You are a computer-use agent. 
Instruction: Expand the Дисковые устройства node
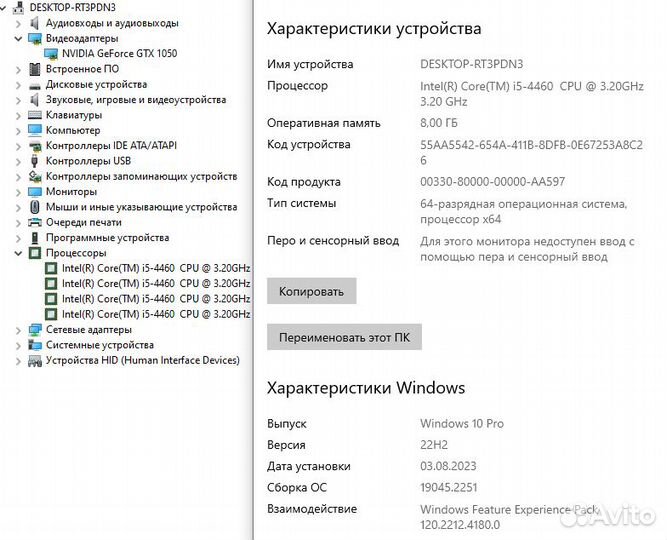(18, 85)
